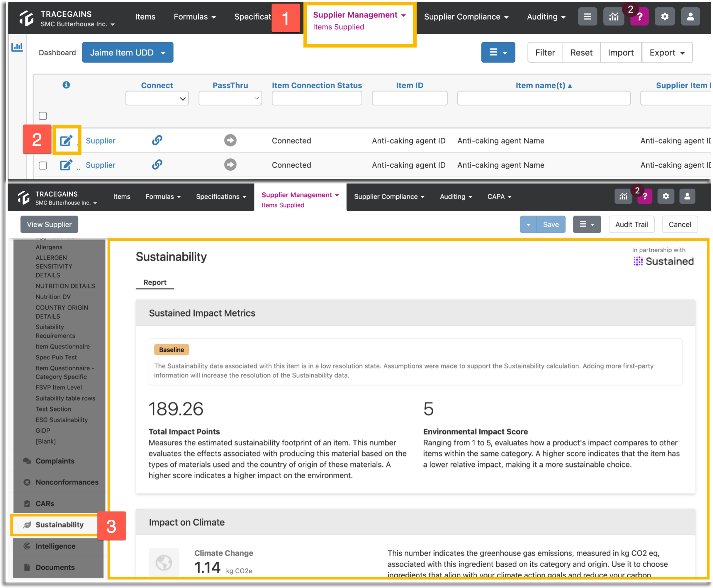
Task: Click the TraceGains logo on the Sustainability page navbar
Action: click(24, 198)
